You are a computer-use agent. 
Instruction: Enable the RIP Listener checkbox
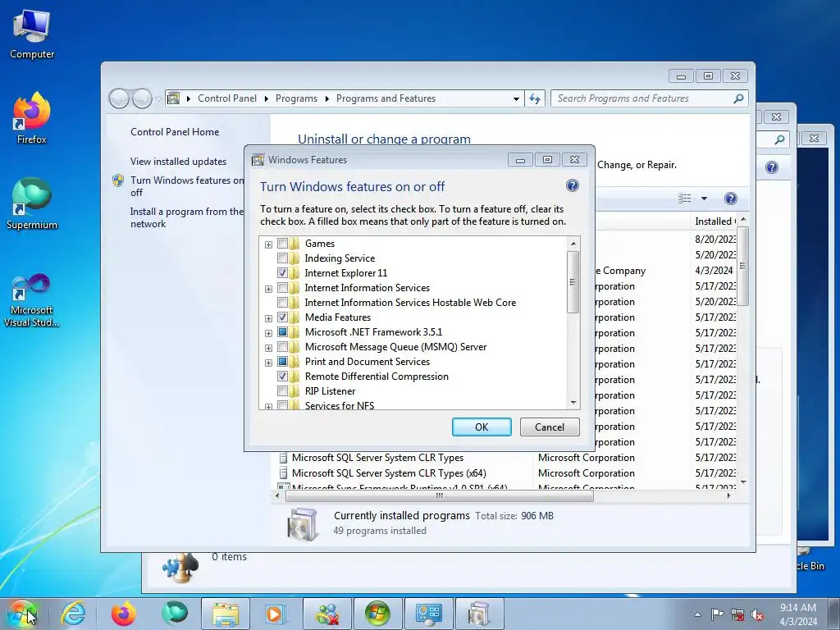(282, 391)
